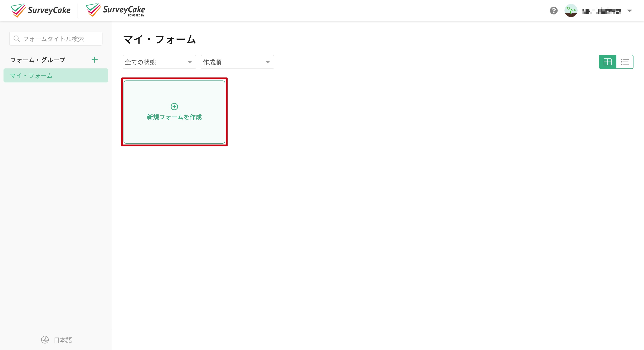Open the 作成順 sort order dropdown

coord(237,62)
